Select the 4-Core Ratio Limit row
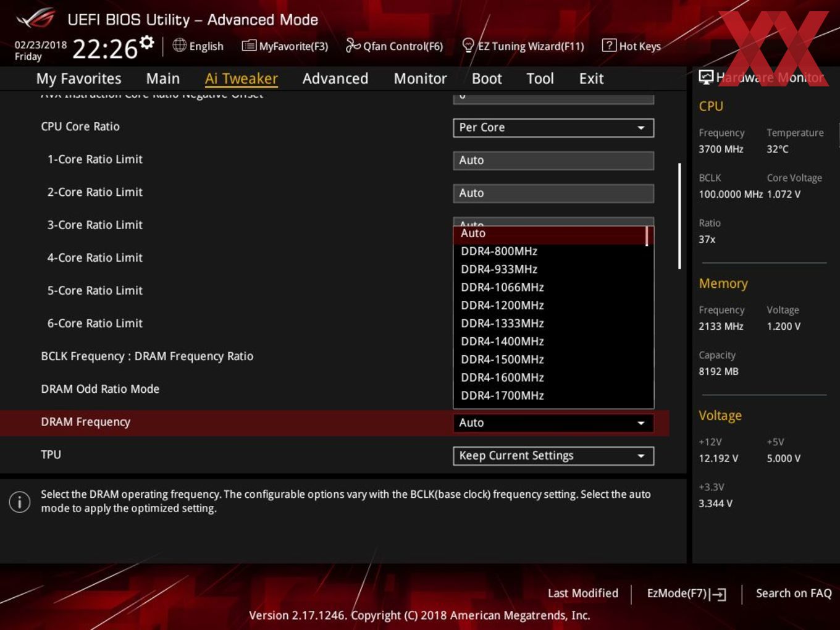Viewport: 840px width, 630px height. click(x=94, y=257)
